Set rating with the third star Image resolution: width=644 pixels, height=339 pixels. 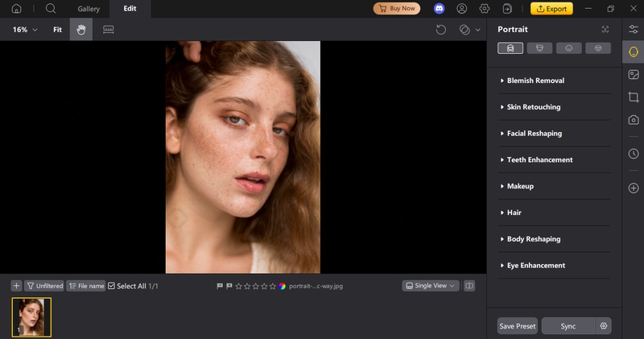click(x=255, y=286)
